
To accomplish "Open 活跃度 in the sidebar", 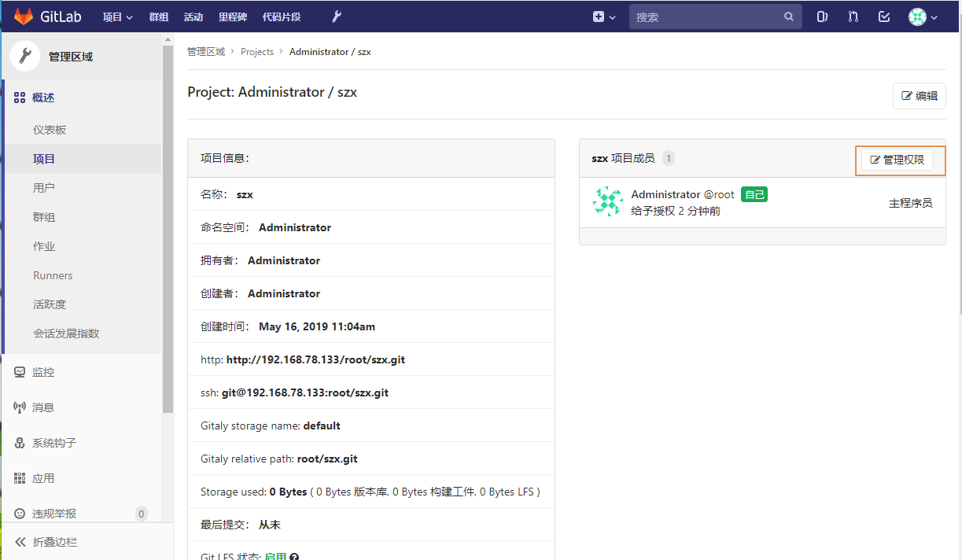I will [x=50, y=304].
